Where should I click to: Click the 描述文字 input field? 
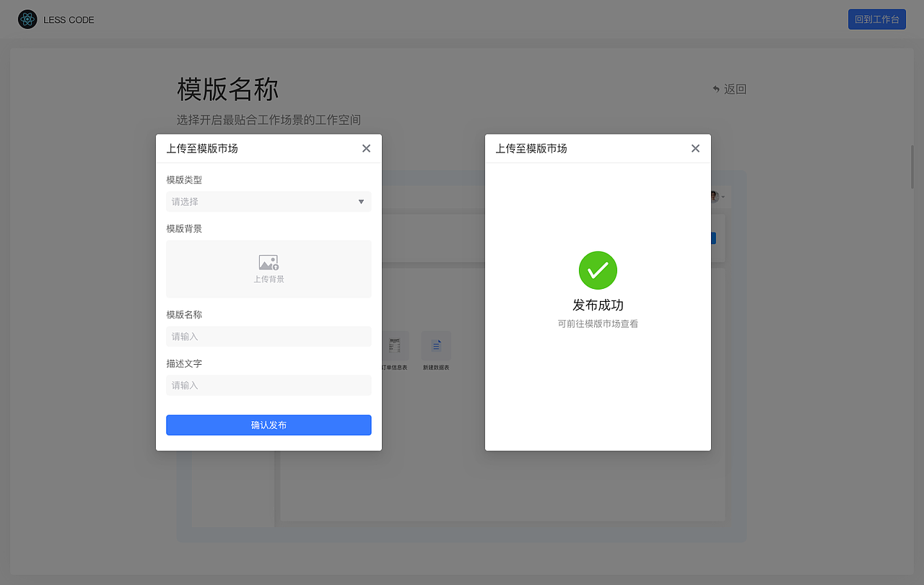[x=269, y=385]
